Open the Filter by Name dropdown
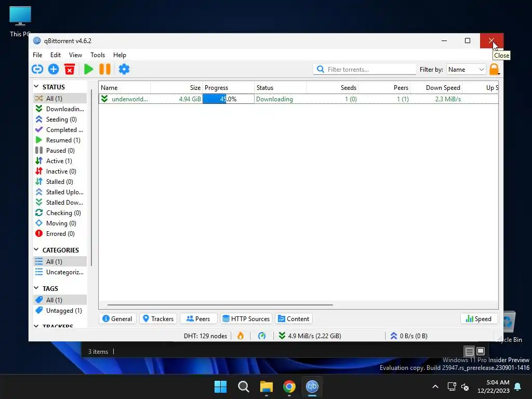532x399 pixels. (x=466, y=69)
